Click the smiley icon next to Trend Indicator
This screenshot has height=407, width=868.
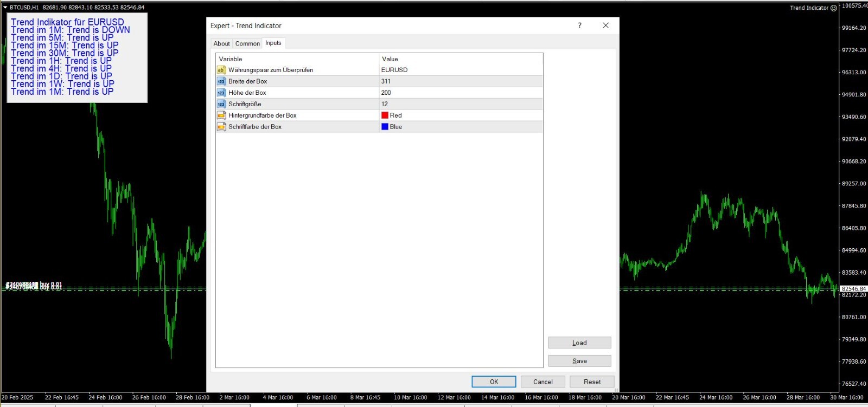pyautogui.click(x=834, y=8)
